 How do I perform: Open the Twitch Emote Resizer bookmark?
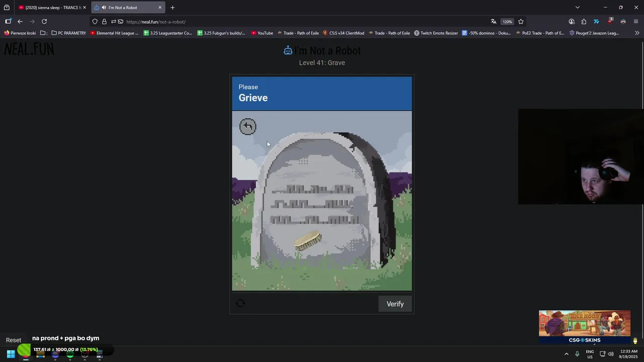[436, 33]
